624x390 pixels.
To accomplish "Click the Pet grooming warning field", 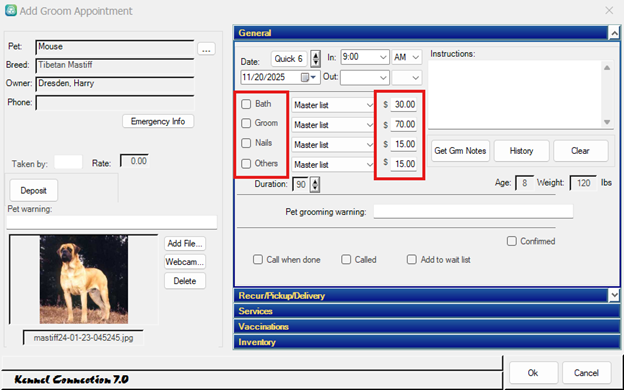I will tap(473, 212).
